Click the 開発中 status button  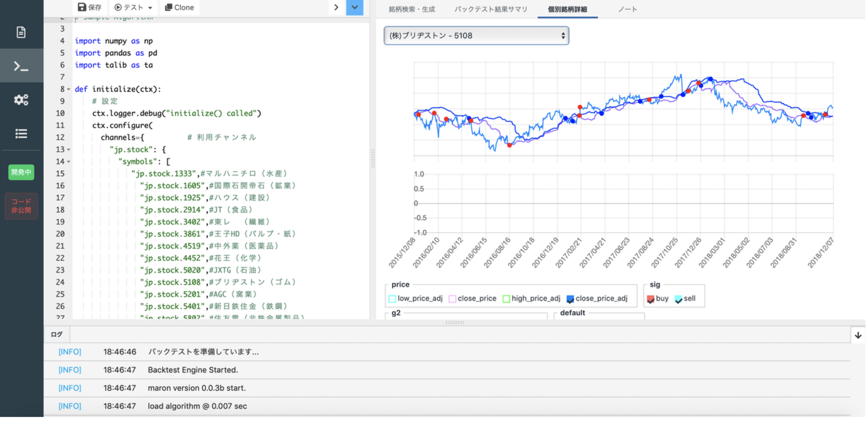(21, 172)
